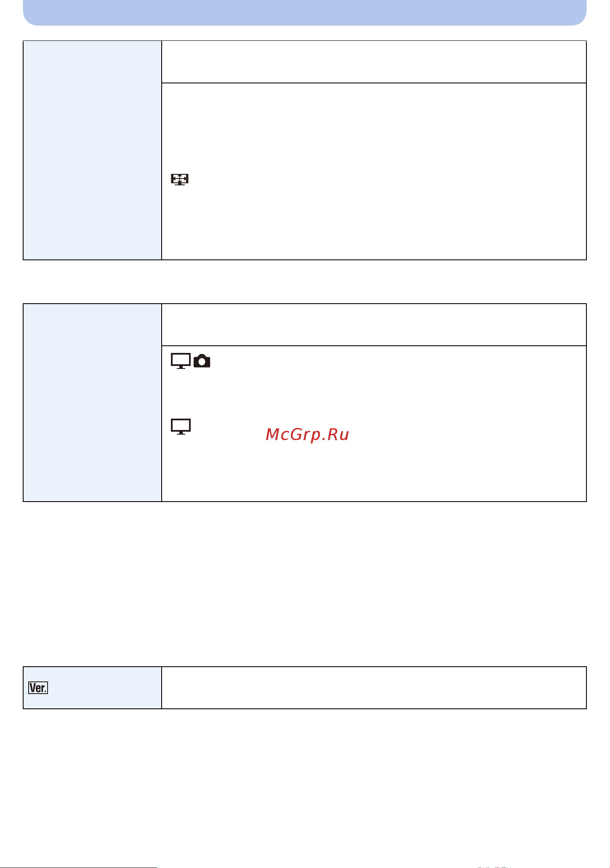Image resolution: width=610 pixels, height=868 pixels.
Task: Click the first table's top right cell
Action: click(x=374, y=62)
